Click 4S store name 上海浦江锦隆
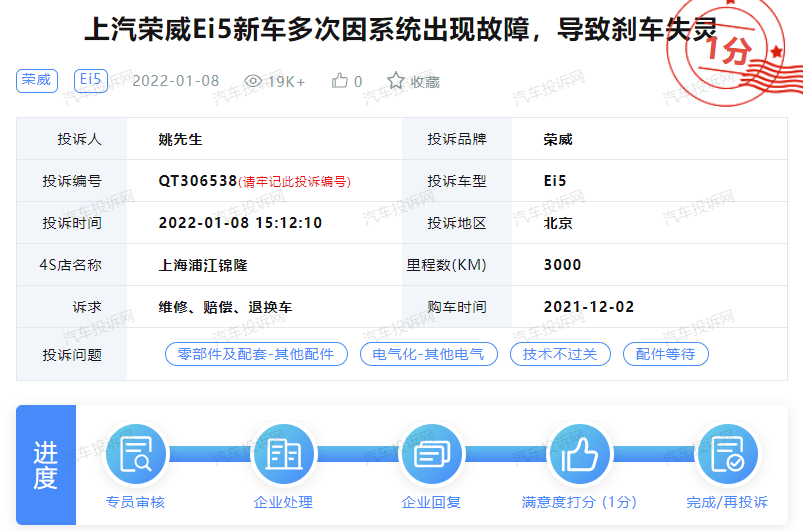The width and height of the screenshot is (803, 531). point(203,265)
